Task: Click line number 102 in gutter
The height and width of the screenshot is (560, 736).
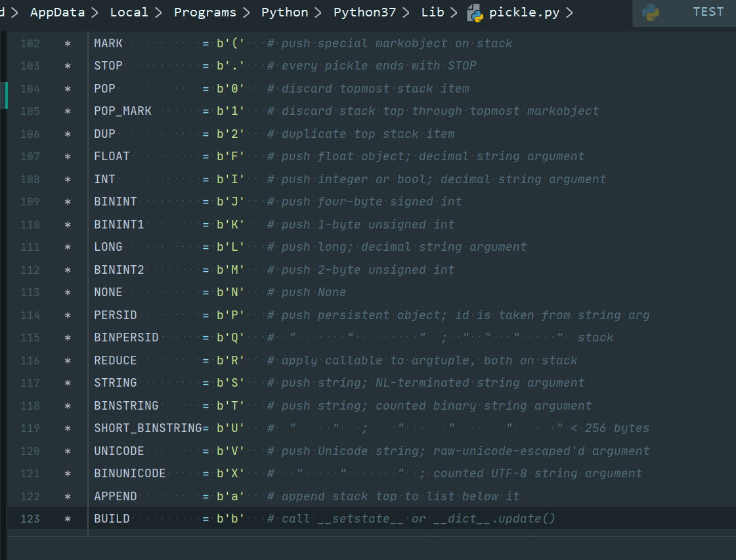Action: click(x=30, y=43)
